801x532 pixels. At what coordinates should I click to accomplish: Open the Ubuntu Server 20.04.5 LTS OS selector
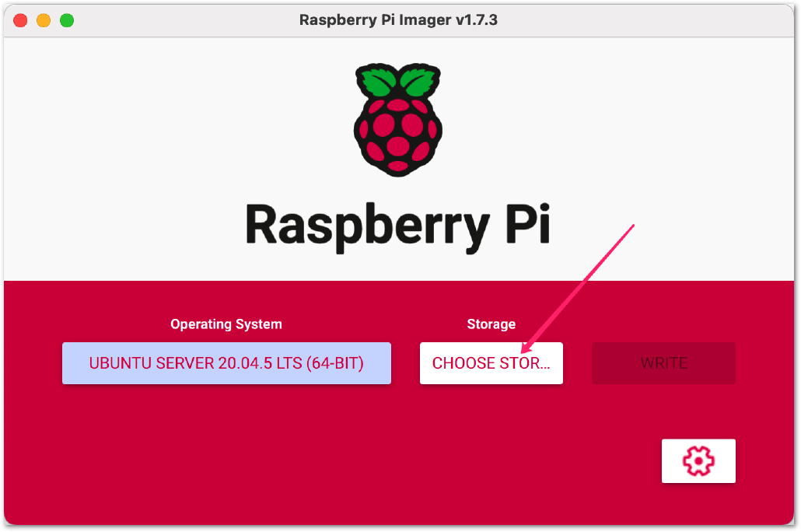226,363
